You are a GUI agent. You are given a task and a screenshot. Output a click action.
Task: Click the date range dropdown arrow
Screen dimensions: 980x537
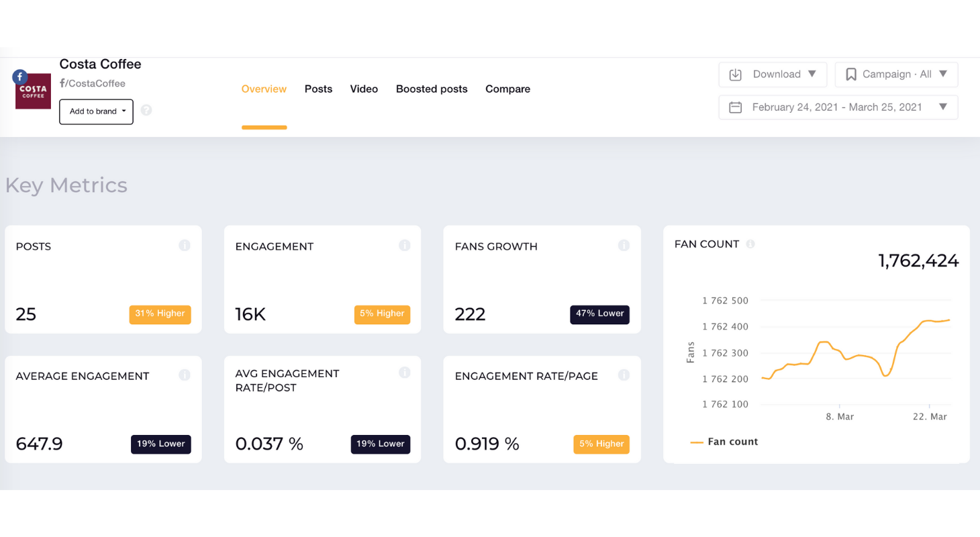pos(943,107)
